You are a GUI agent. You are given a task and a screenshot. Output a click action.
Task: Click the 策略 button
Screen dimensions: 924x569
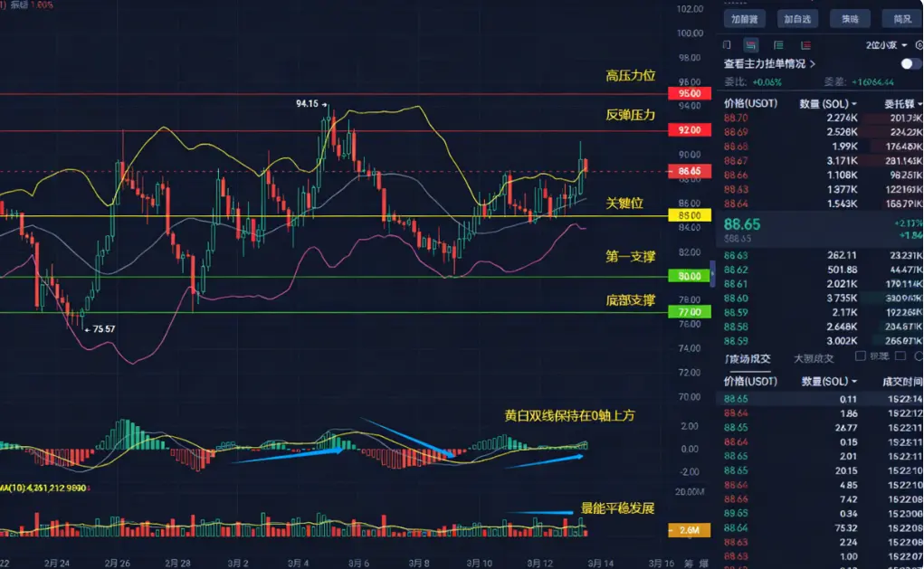850,19
